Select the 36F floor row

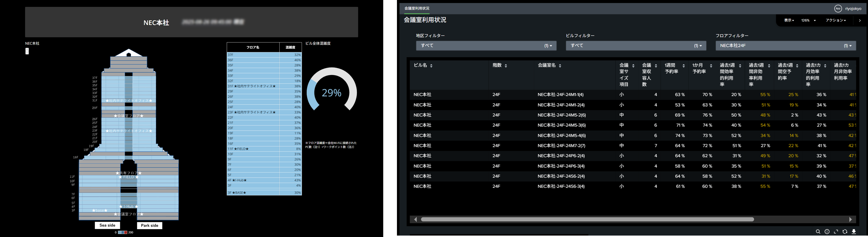264,60
